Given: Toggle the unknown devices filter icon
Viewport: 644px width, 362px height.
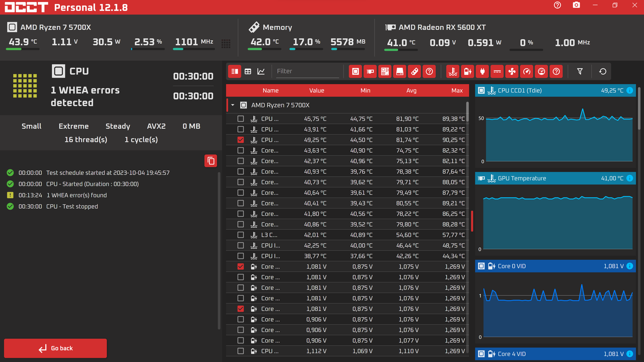Looking at the screenshot, I should [x=429, y=71].
